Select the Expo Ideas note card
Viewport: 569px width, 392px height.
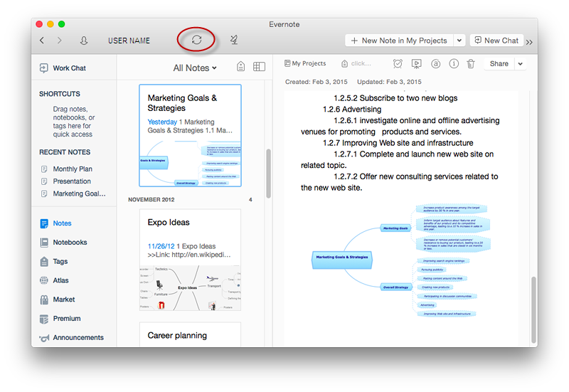tap(190, 260)
